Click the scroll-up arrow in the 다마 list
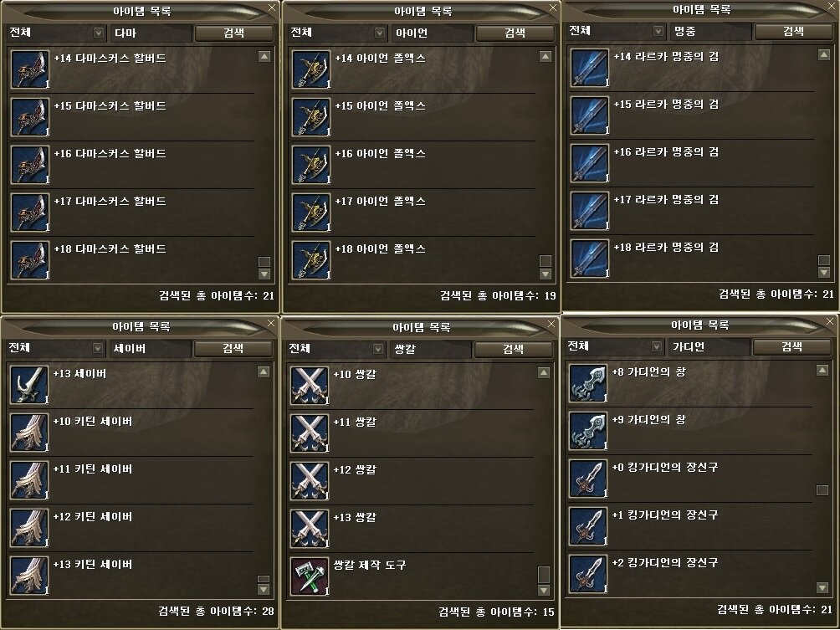840x630 pixels. coord(264,56)
